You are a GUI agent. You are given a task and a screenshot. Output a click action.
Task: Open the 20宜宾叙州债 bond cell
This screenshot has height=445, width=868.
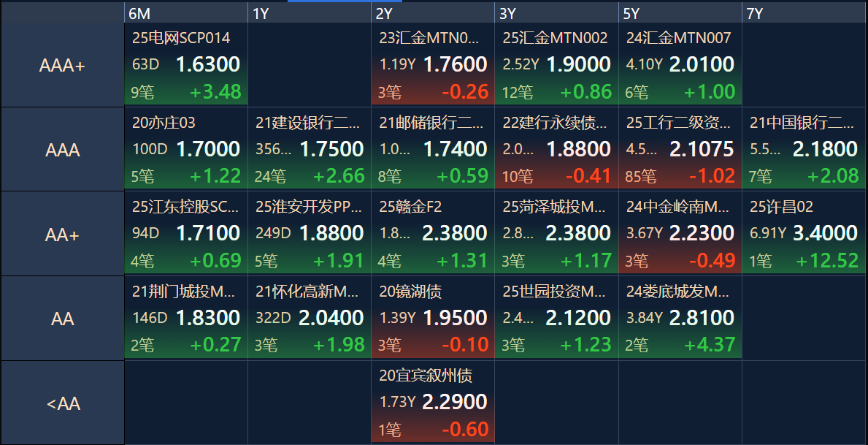[x=433, y=403]
